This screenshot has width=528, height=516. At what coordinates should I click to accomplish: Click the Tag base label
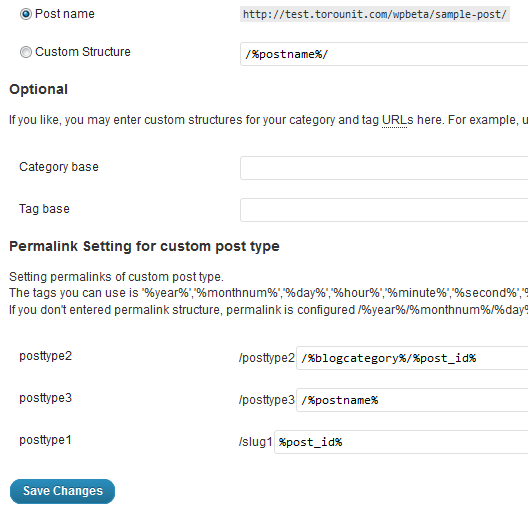44,209
